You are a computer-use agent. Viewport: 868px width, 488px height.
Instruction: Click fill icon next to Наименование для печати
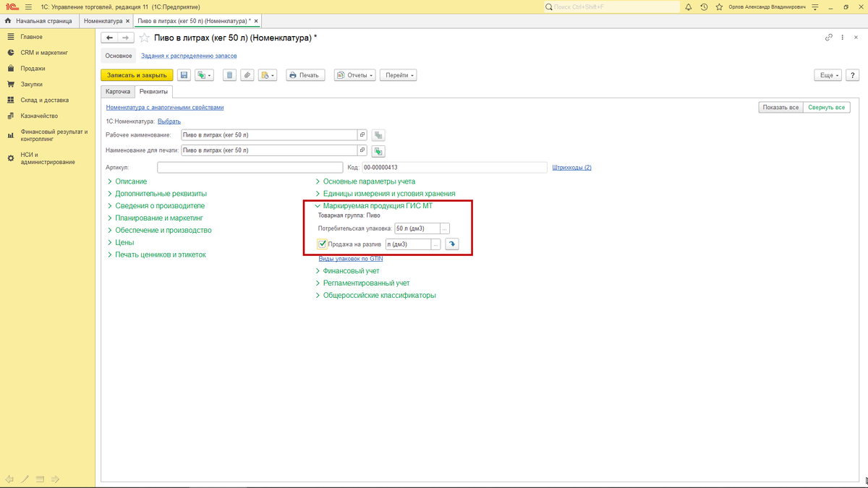[378, 151]
